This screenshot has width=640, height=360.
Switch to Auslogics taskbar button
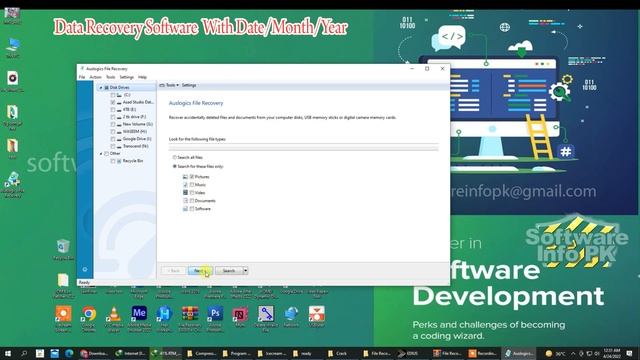click(519, 353)
